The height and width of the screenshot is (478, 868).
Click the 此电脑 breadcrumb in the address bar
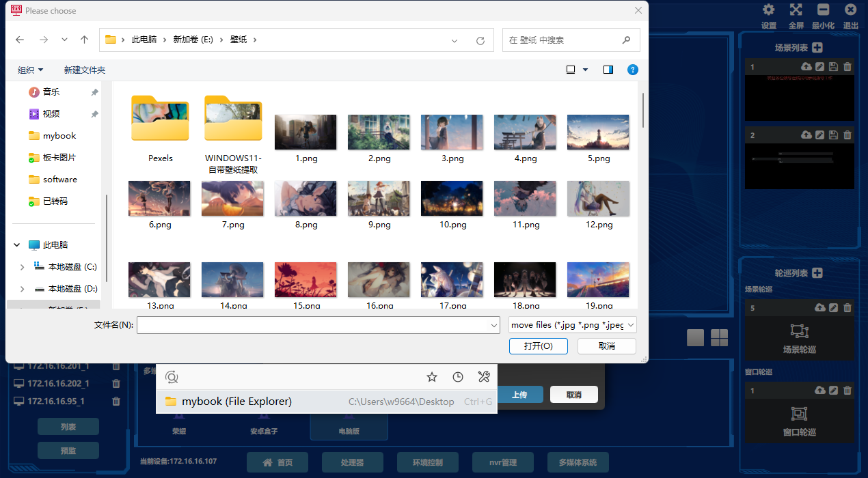point(144,40)
